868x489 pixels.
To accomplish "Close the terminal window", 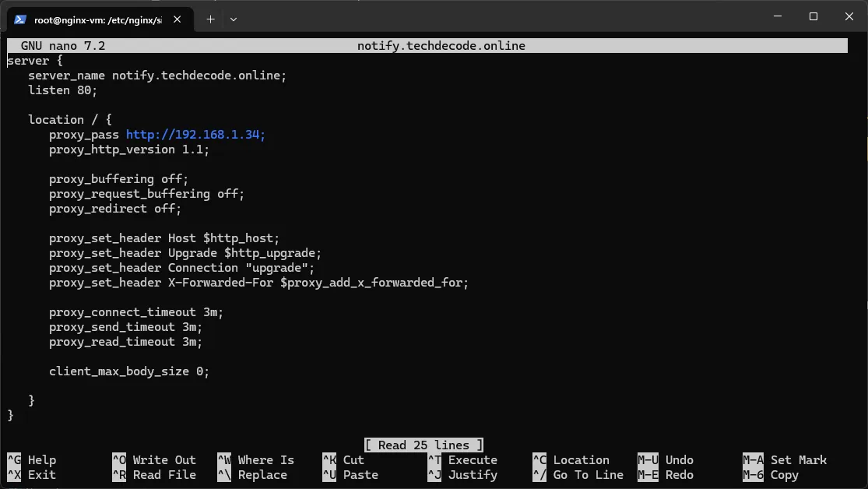I will [x=849, y=16].
